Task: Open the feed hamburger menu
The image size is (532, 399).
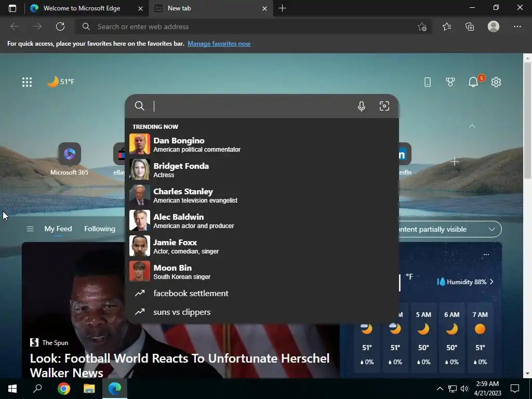Action: pyautogui.click(x=30, y=229)
